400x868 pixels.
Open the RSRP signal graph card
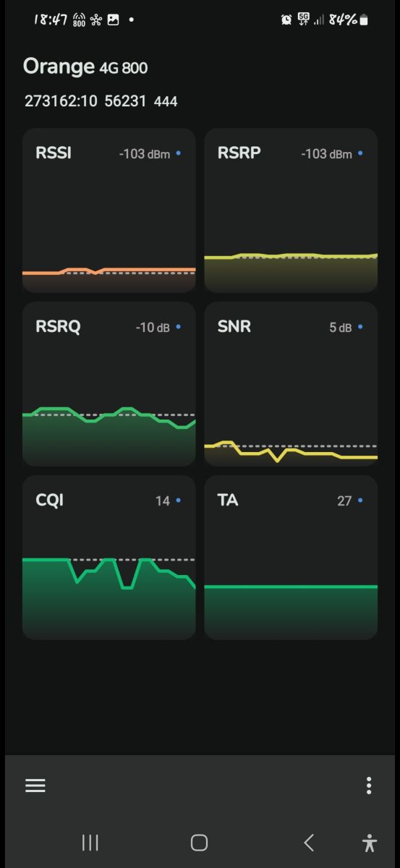pyautogui.click(x=291, y=210)
